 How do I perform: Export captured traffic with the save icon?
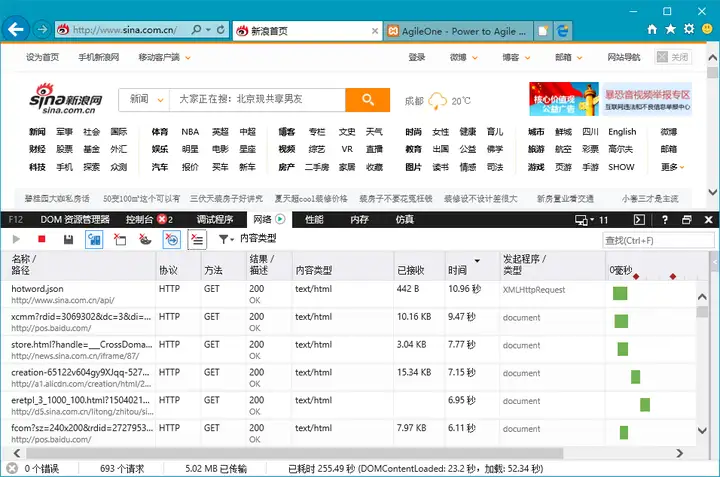pyautogui.click(x=68, y=239)
